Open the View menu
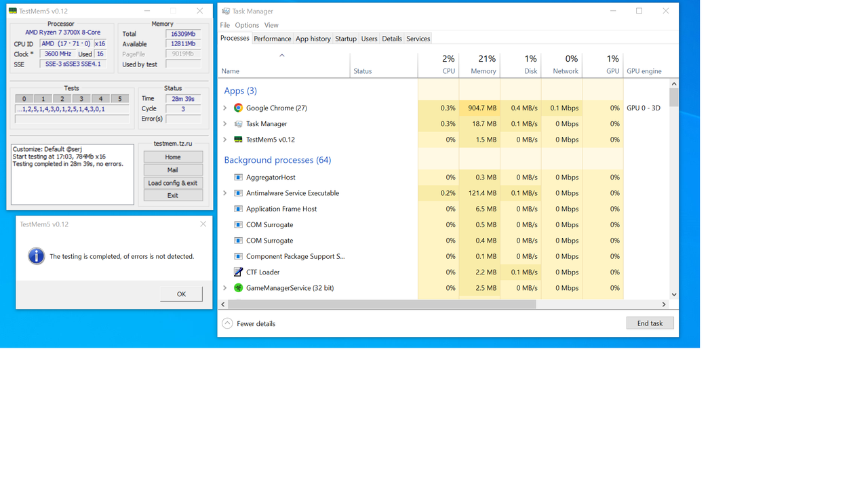Image resolution: width=868 pixels, height=488 pixels. pyautogui.click(x=271, y=25)
